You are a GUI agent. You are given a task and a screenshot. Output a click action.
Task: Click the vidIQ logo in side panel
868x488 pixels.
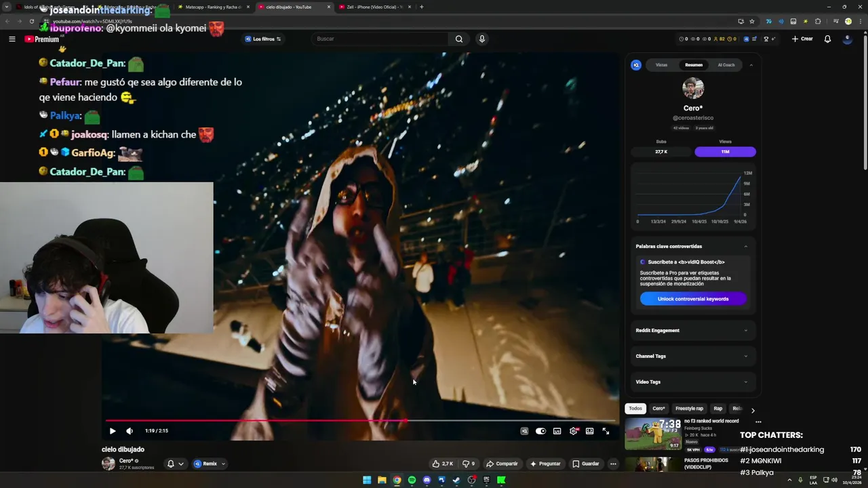click(x=636, y=65)
